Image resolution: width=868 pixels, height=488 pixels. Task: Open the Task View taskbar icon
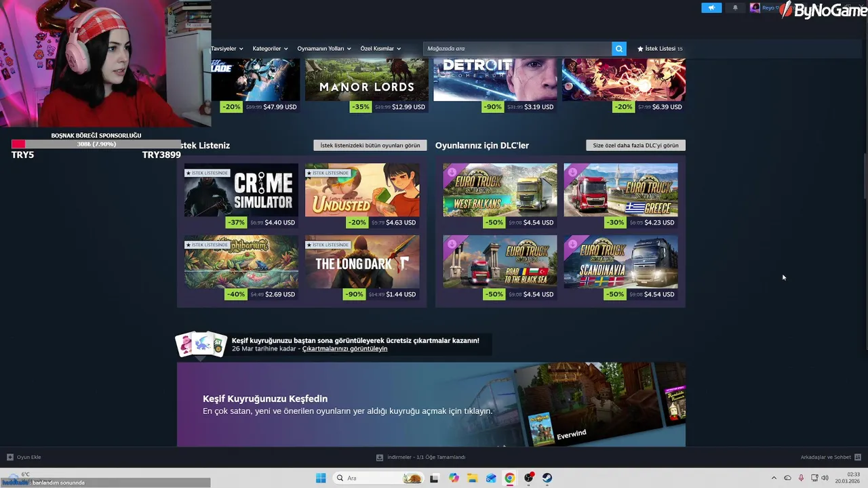435,478
